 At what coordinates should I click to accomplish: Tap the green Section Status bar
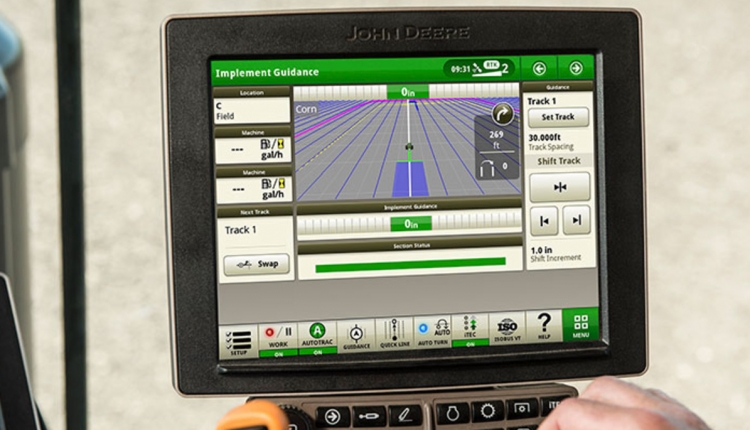[x=410, y=265]
